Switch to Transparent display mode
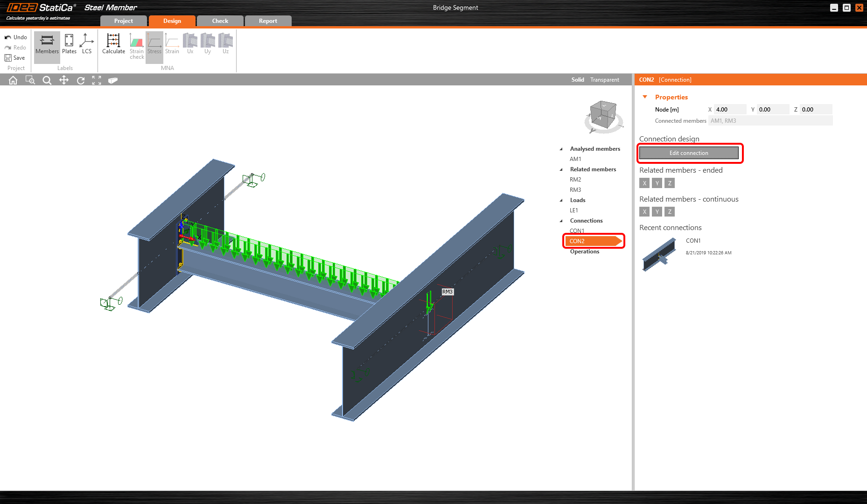 (x=605, y=80)
